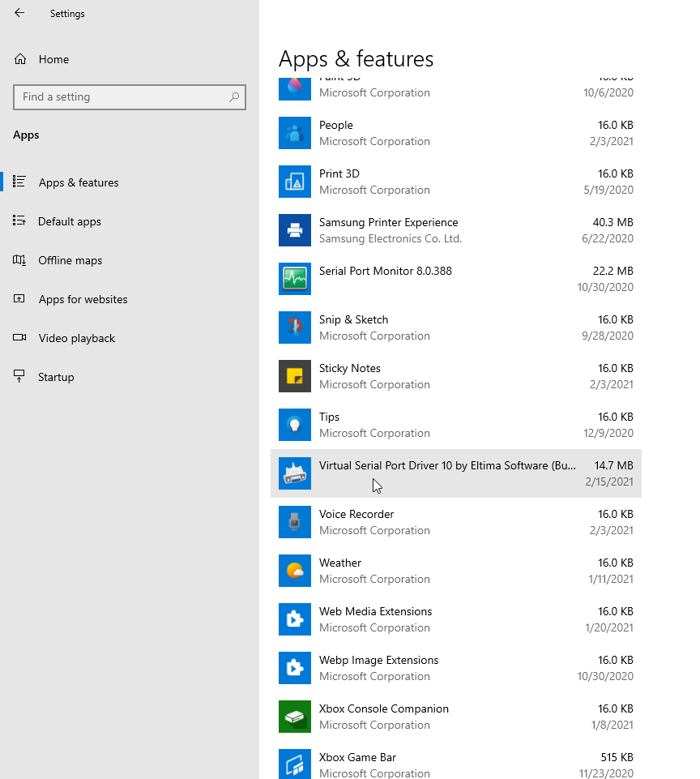
Task: Click the Virtual Serial Port Driver icon
Action: [x=295, y=474]
